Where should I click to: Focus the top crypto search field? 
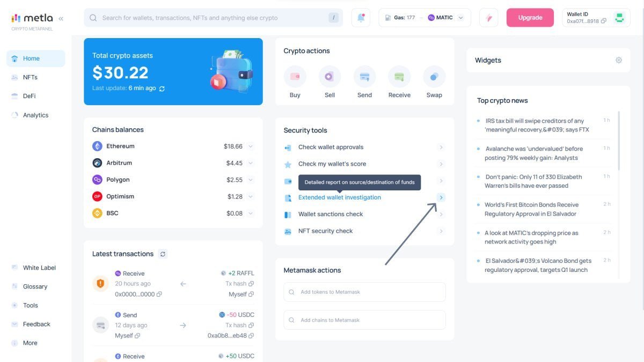coord(214,18)
